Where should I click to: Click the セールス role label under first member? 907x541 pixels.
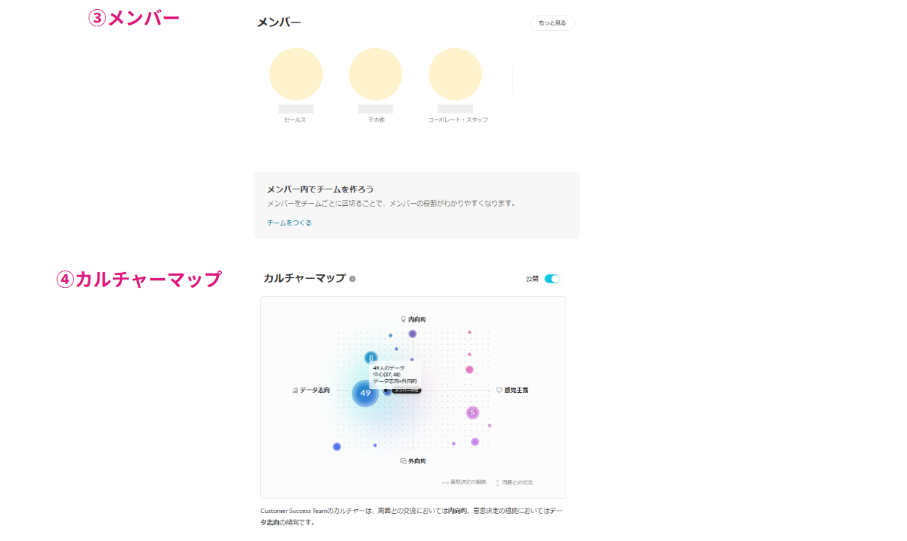[x=295, y=119]
